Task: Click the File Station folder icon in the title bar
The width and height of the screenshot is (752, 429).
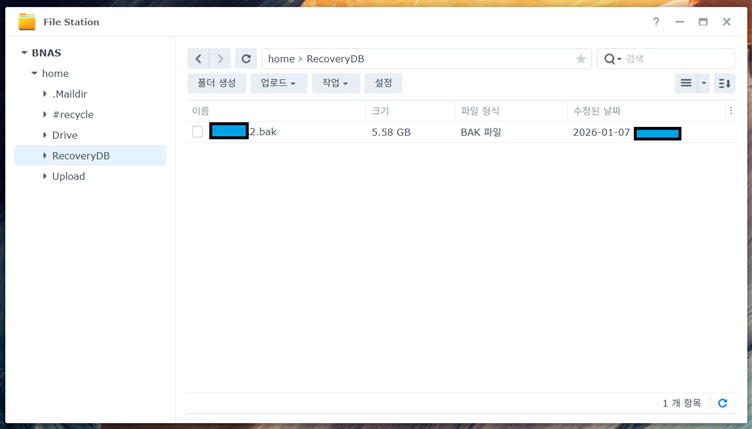Action: (x=27, y=22)
